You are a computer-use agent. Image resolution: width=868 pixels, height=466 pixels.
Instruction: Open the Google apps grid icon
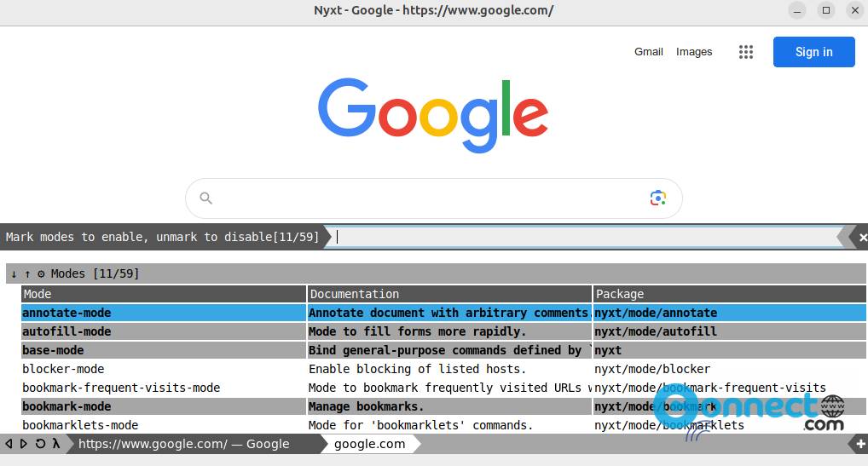(x=746, y=52)
